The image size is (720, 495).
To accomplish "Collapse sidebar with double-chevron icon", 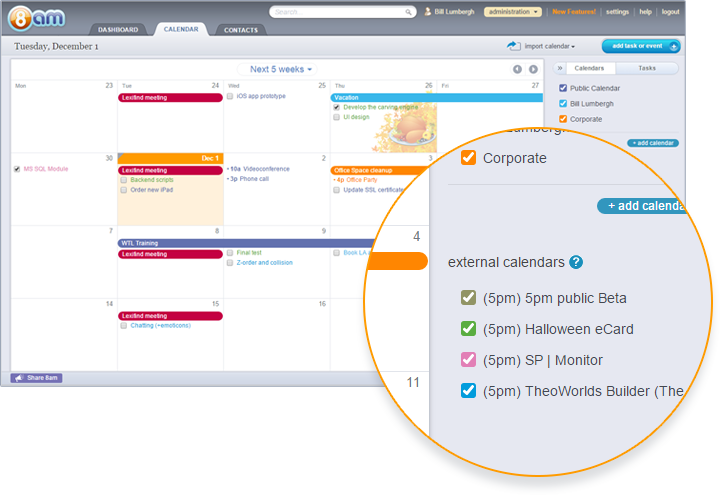I will tap(560, 68).
